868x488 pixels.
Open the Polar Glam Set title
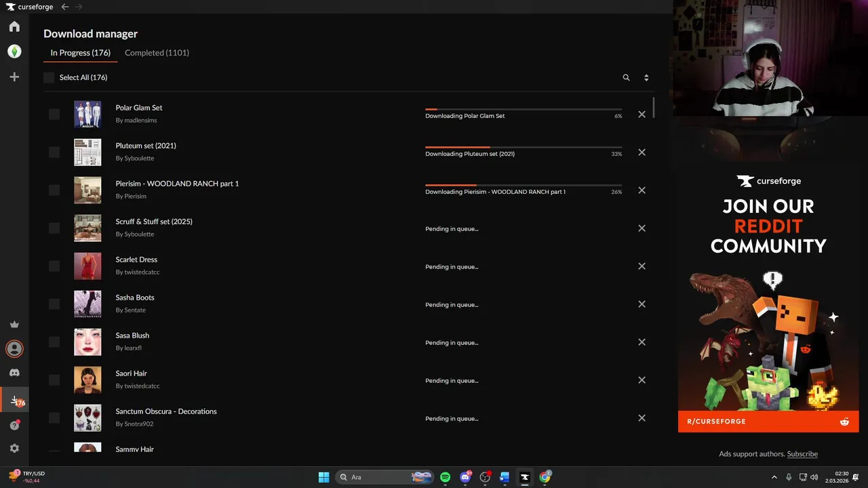pyautogui.click(x=139, y=108)
